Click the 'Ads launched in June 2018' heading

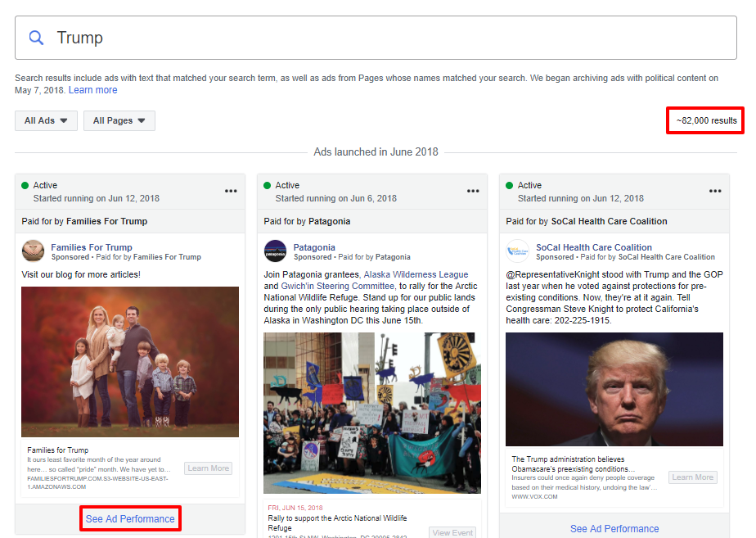coord(376,152)
